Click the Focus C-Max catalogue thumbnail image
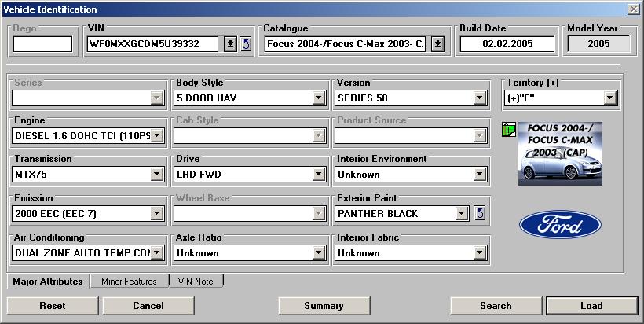 560,153
